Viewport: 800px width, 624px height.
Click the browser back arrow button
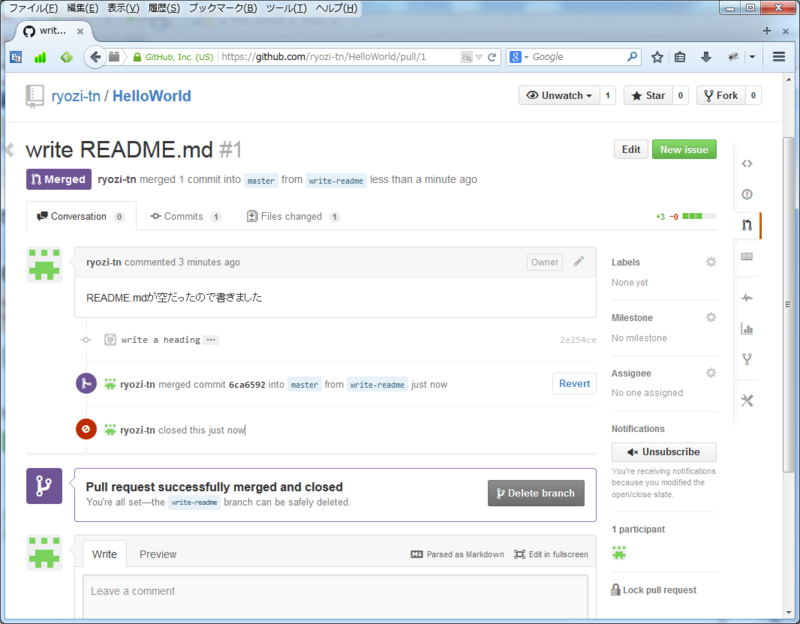click(94, 57)
